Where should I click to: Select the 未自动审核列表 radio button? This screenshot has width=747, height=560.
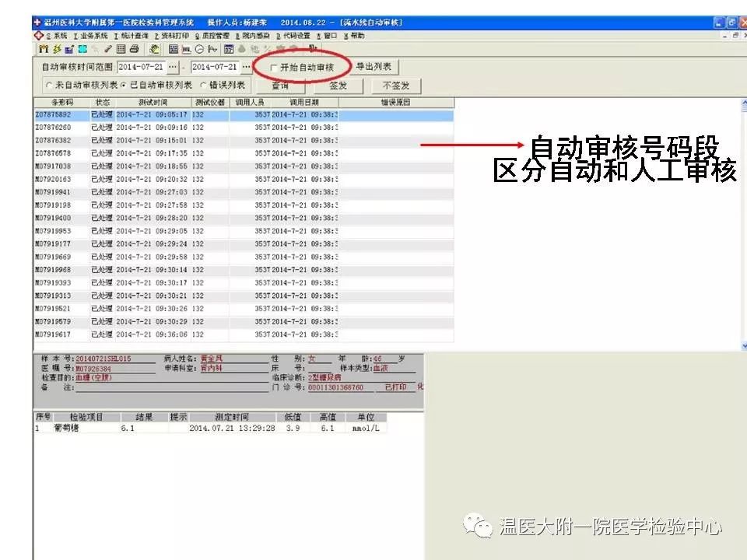point(49,85)
